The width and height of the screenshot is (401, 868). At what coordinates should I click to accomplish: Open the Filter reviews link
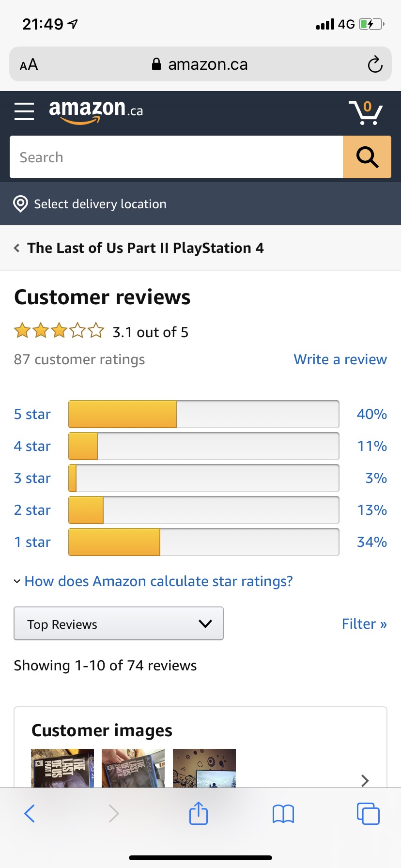coord(364,624)
